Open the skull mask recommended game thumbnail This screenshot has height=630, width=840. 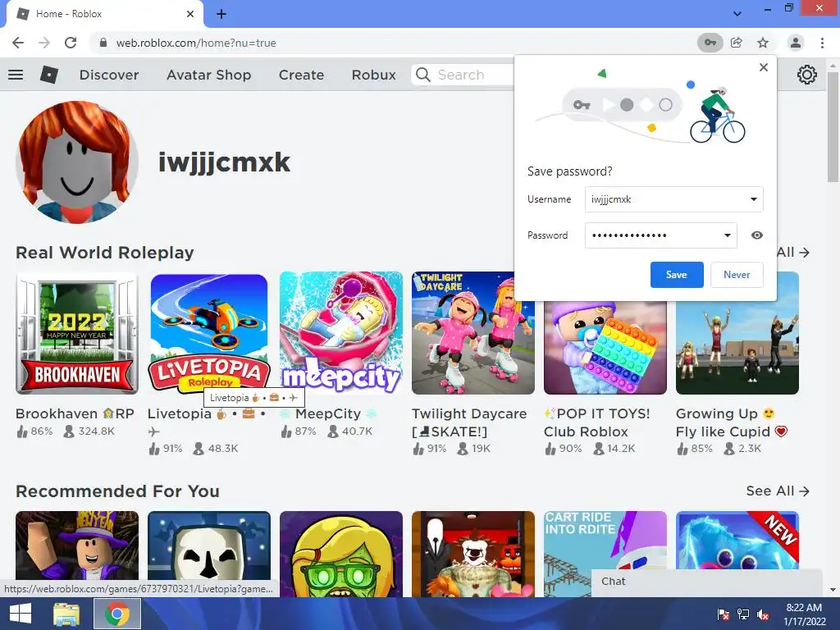(209, 554)
